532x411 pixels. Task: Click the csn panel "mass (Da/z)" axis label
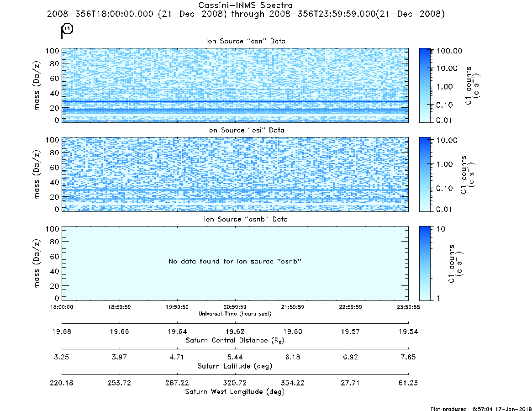click(x=36, y=85)
